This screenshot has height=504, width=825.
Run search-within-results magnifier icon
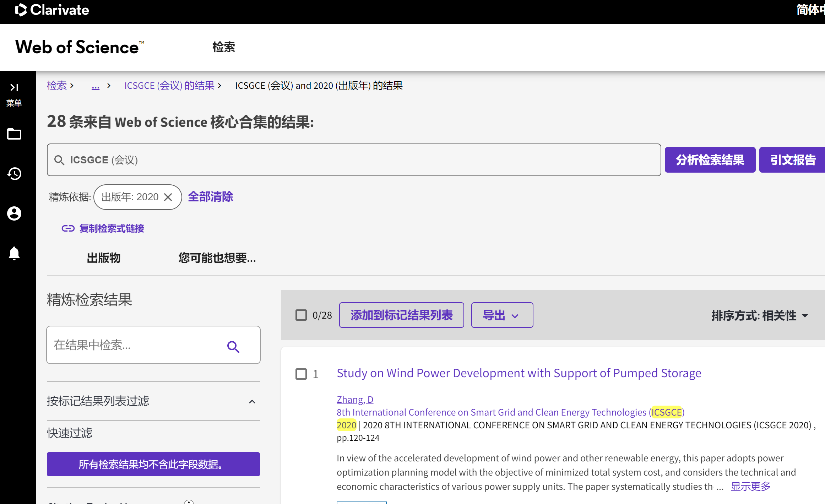tap(233, 347)
